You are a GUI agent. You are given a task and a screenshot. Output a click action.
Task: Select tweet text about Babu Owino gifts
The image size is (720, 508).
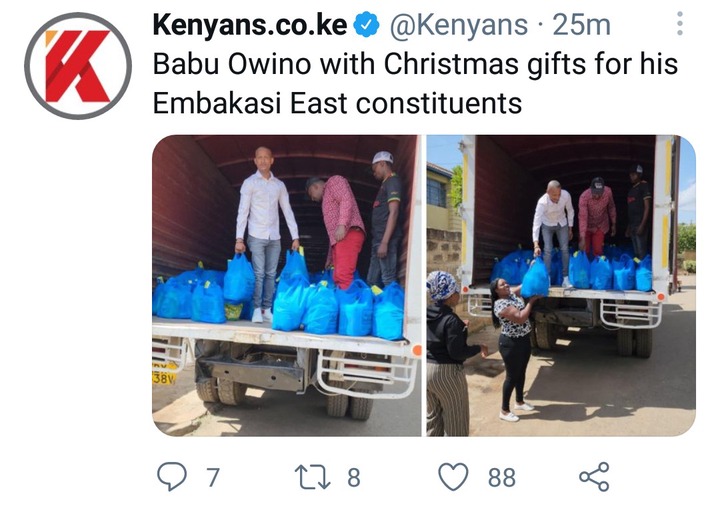[415, 83]
